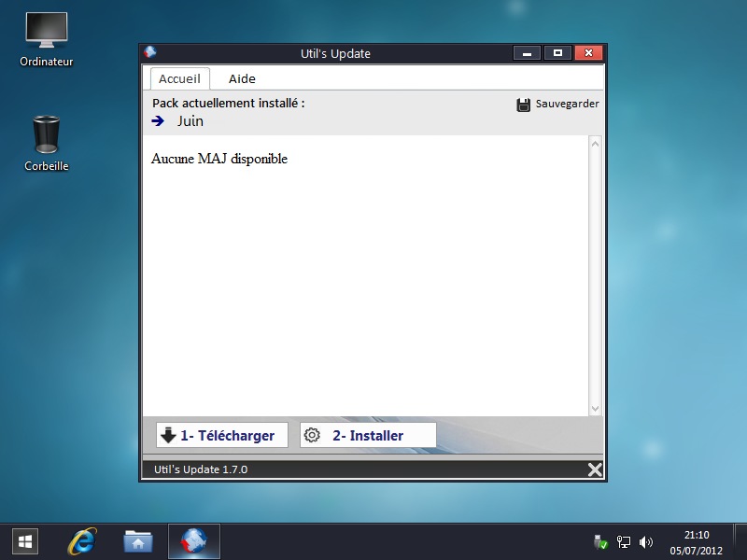Click the gear icon on Installer
This screenshot has width=747, height=560.
312,435
